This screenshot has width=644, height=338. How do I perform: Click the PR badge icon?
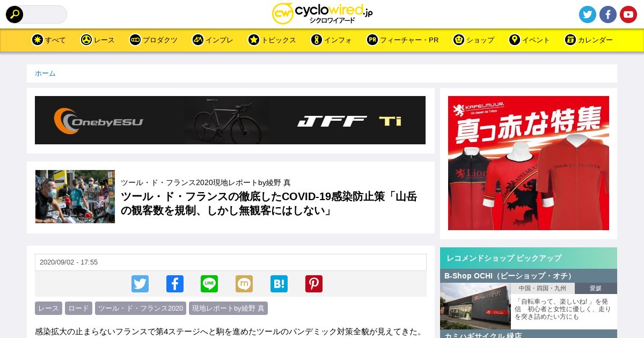coord(372,40)
